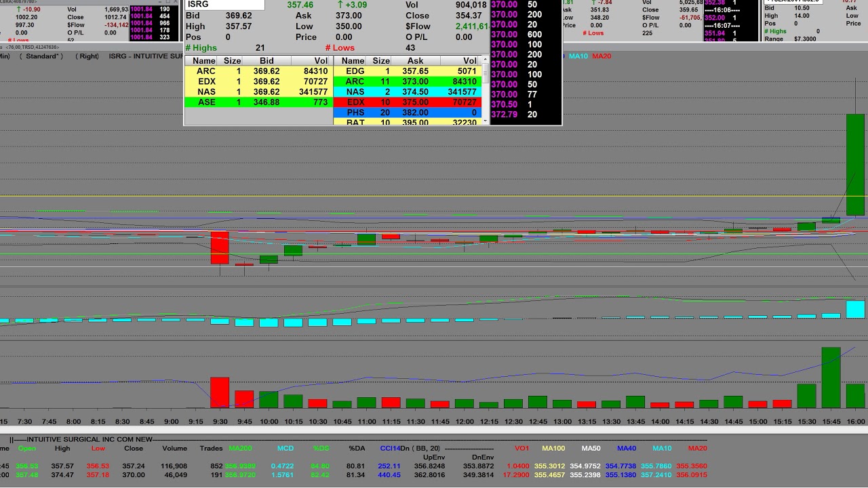Viewport: 868px width, 488px height.
Task: Select the ARC bid row at 369.62
Action: pos(258,71)
